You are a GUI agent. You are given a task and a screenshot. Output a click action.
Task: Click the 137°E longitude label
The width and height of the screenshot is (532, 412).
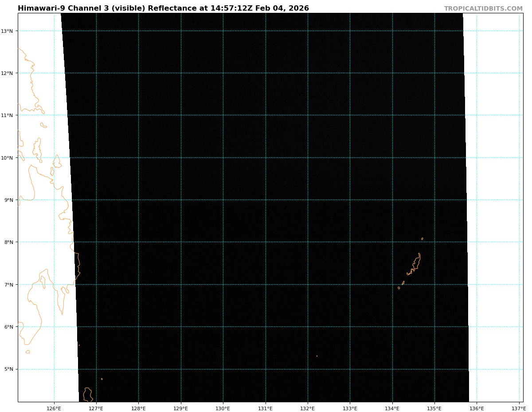pyautogui.click(x=519, y=408)
